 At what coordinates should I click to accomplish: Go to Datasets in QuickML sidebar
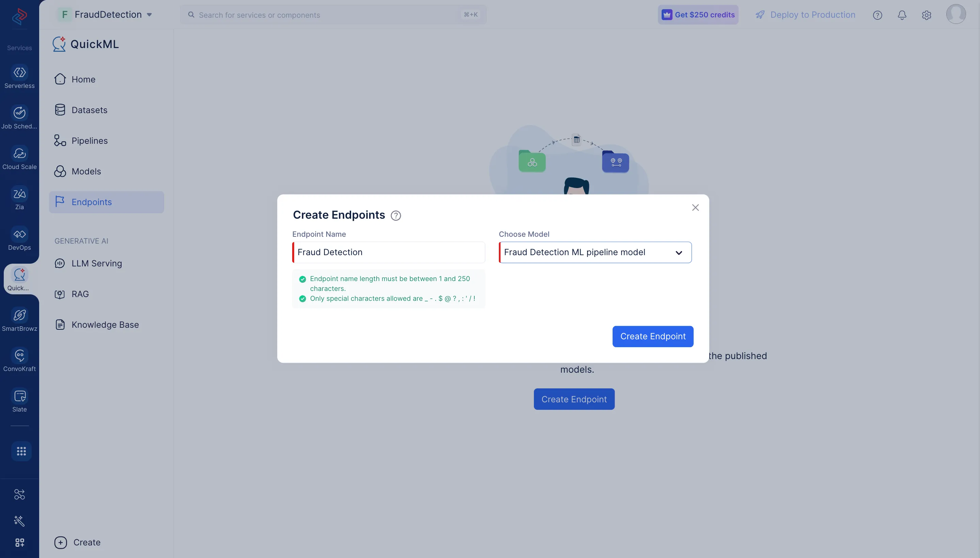[89, 110]
